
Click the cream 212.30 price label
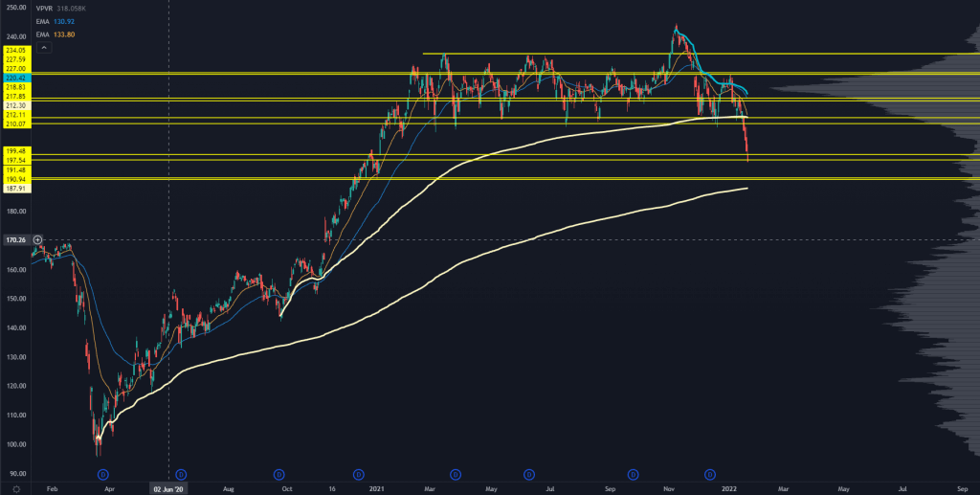click(14, 105)
